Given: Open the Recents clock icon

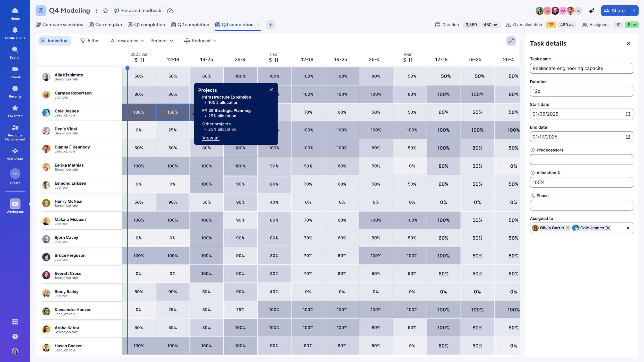Looking at the screenshot, I should (x=15, y=89).
